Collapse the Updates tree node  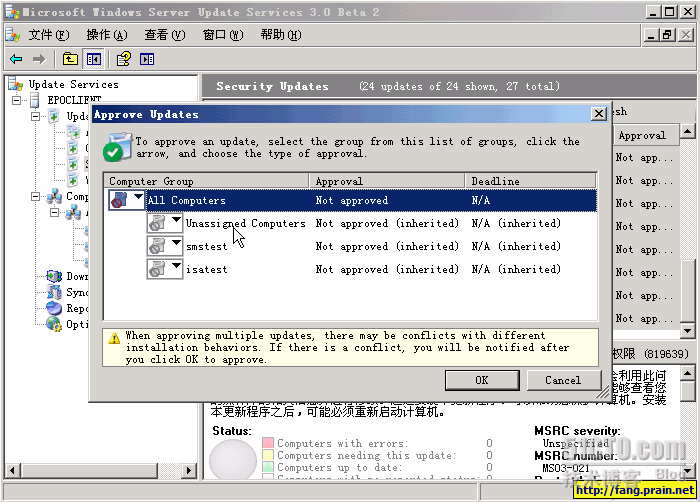[35, 116]
